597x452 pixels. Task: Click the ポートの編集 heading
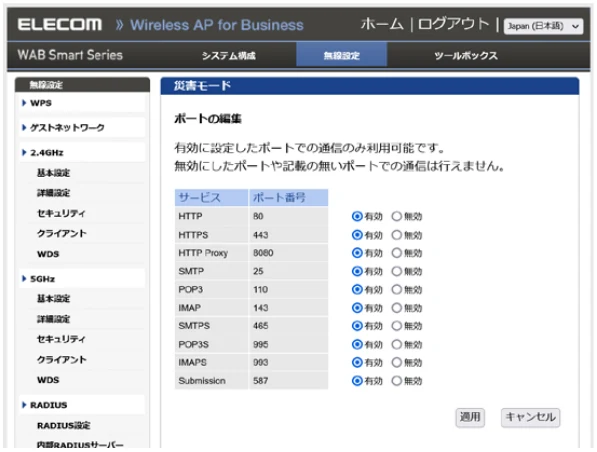[208, 119]
